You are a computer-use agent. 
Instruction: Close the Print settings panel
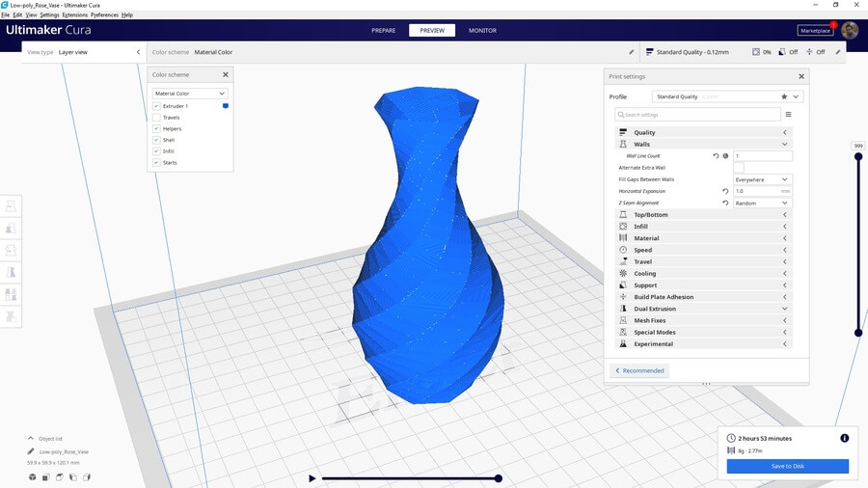click(801, 76)
